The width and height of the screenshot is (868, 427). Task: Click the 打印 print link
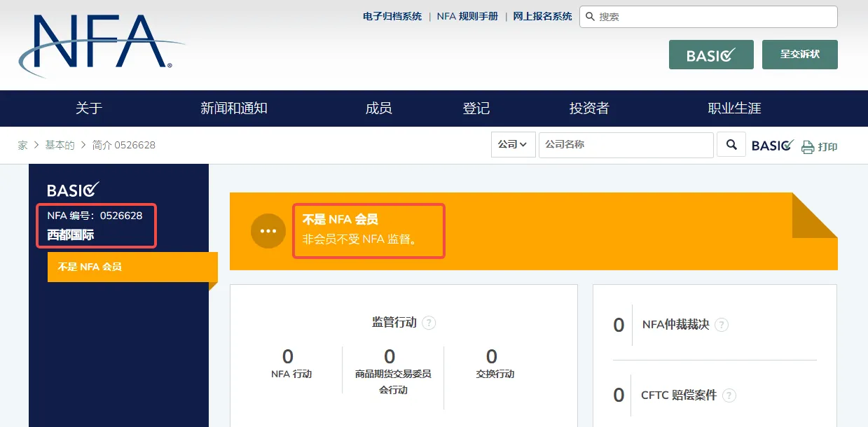coord(827,147)
